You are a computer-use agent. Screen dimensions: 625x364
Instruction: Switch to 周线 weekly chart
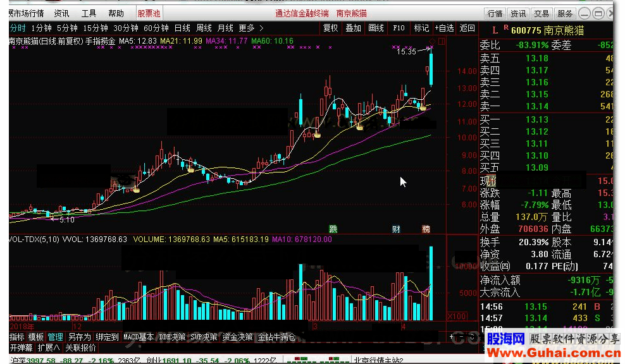tap(204, 28)
